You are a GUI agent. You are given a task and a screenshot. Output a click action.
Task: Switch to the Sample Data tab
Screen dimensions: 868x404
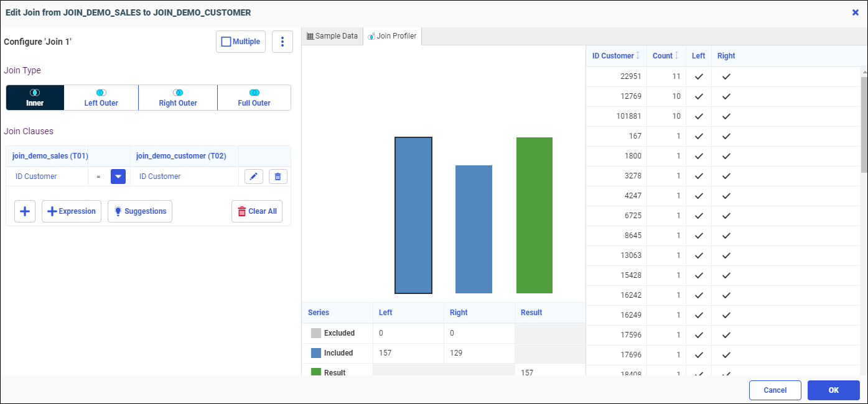tap(332, 36)
